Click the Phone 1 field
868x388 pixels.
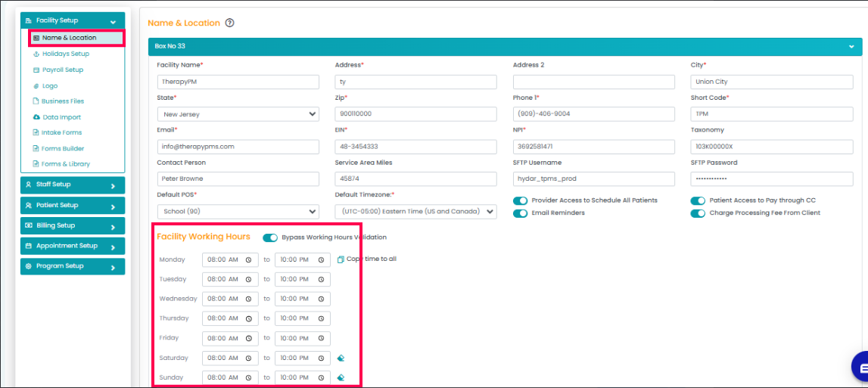(x=594, y=114)
